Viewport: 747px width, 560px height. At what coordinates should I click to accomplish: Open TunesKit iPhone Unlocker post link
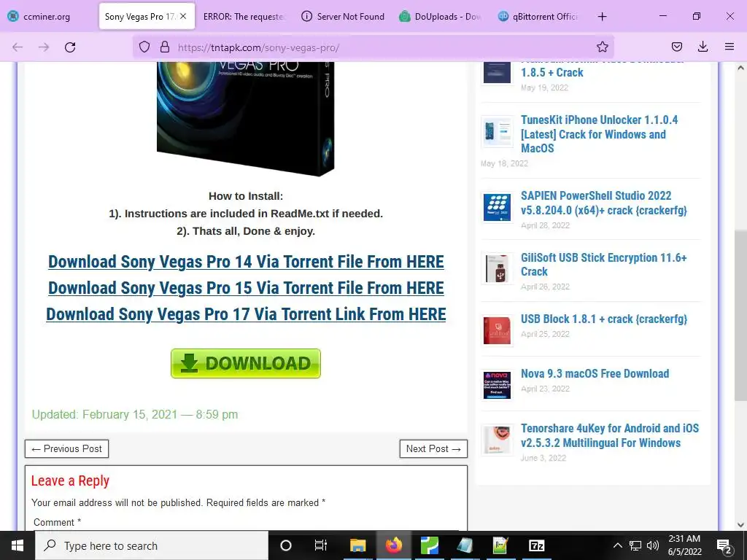(600, 134)
